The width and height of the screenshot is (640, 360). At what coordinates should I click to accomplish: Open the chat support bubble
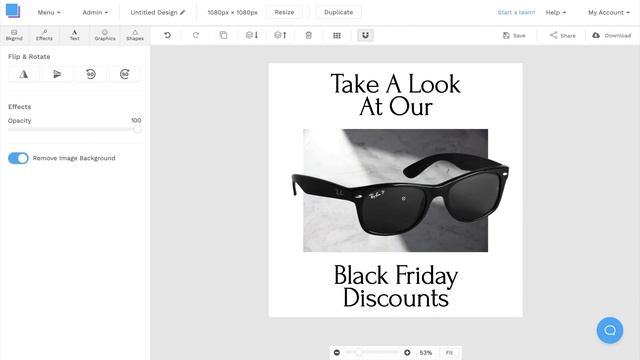coord(610,330)
